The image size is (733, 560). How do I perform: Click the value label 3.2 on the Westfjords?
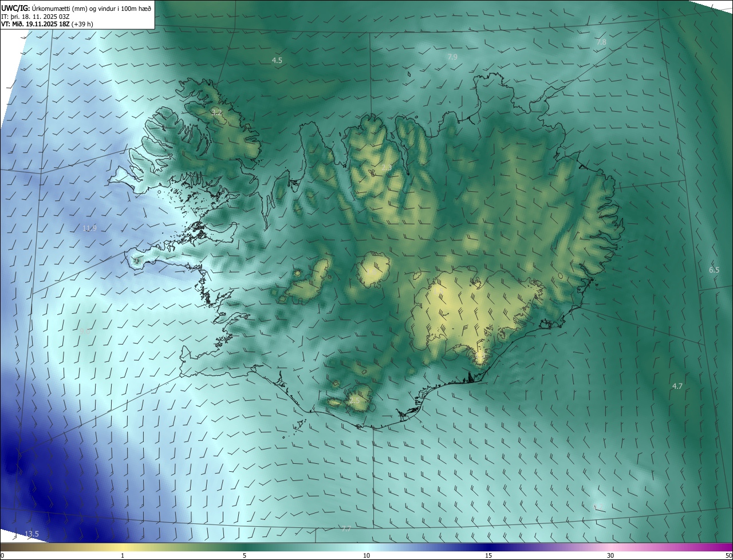[216, 113]
